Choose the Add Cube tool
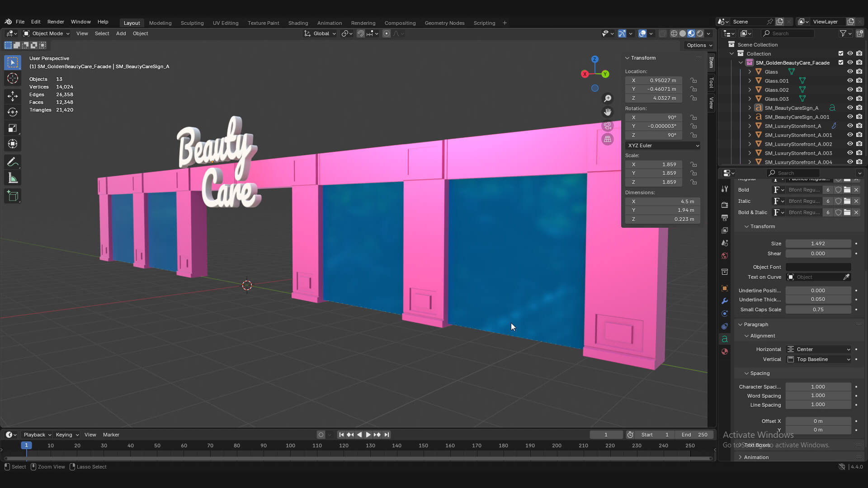Image resolution: width=868 pixels, height=488 pixels. 13,196
